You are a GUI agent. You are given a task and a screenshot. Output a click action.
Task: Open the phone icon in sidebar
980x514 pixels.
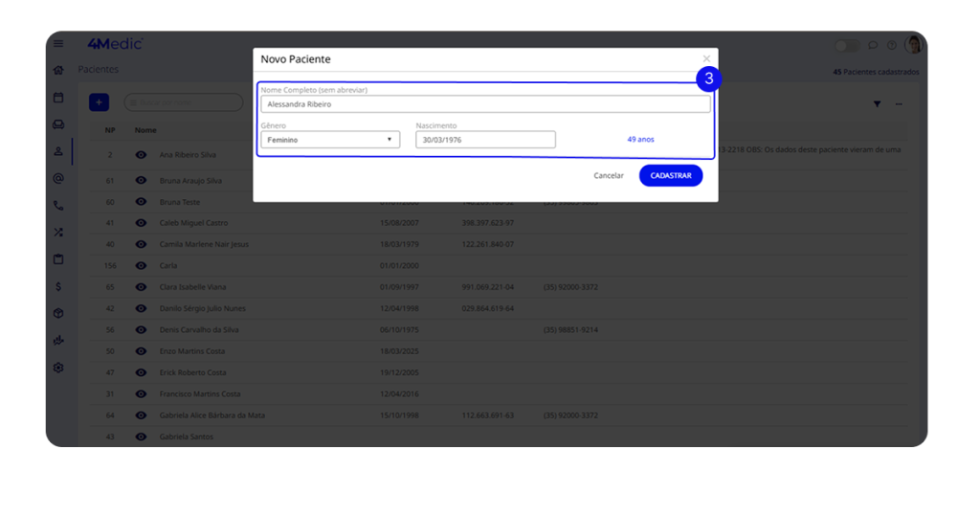click(58, 205)
